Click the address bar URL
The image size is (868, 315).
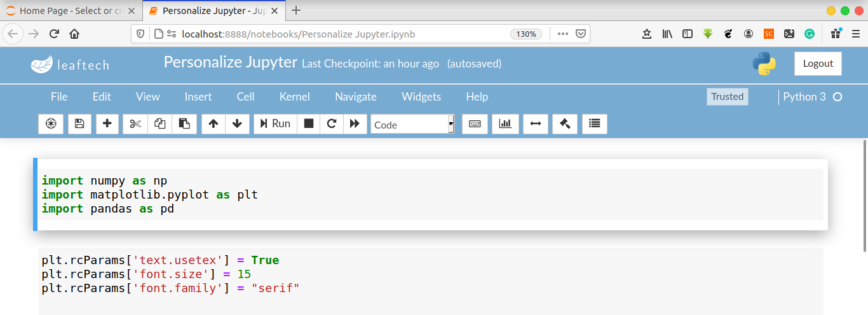point(299,34)
